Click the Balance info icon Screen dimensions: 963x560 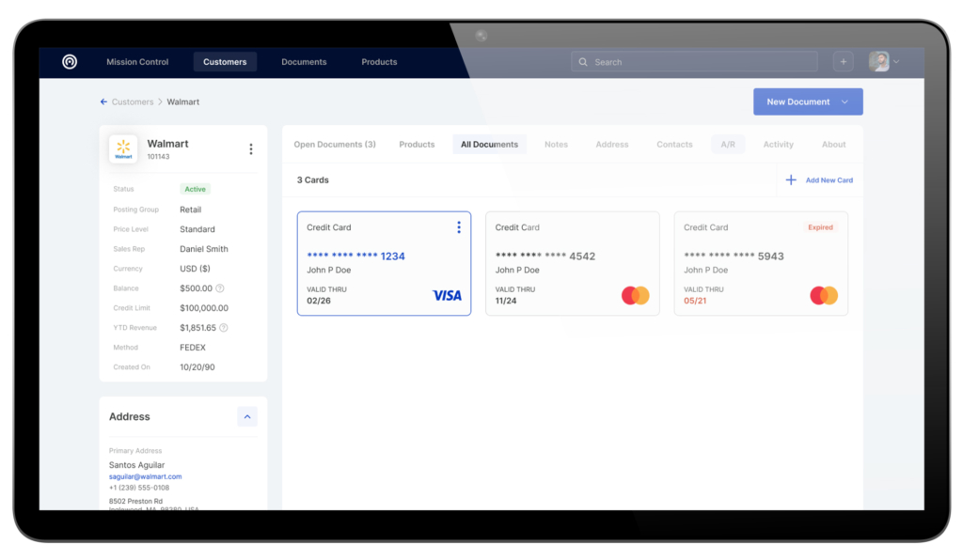(x=220, y=288)
